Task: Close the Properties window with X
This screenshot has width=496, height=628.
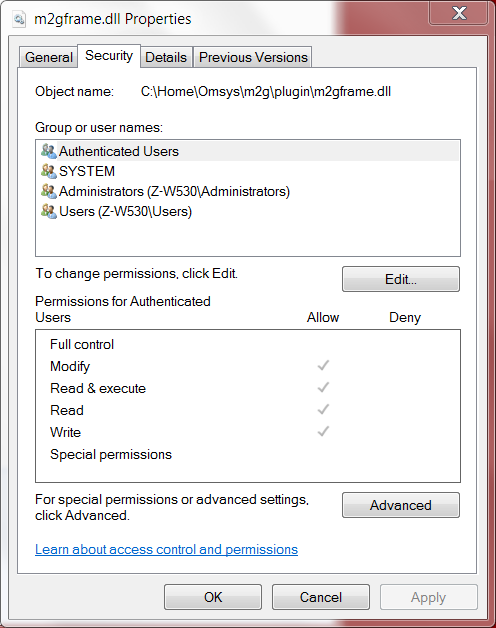Action: click(x=459, y=13)
